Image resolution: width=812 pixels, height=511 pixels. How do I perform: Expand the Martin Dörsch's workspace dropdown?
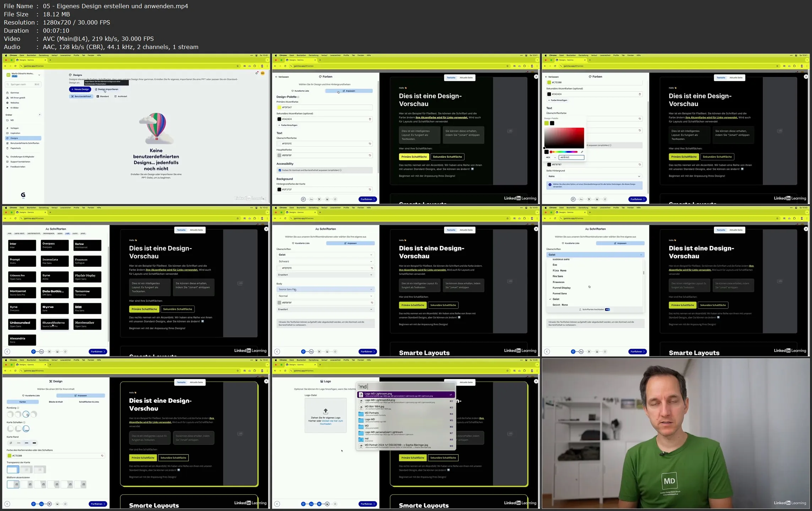(x=39, y=75)
